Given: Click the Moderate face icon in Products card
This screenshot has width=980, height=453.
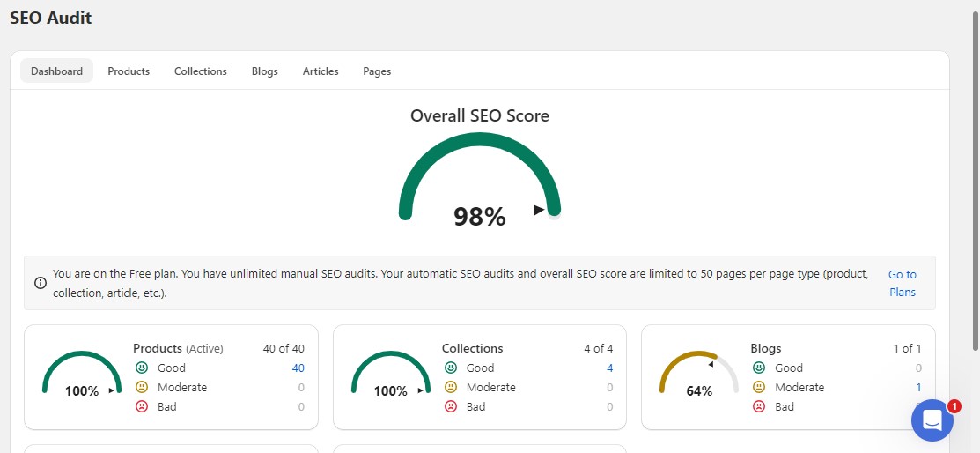Looking at the screenshot, I should pyautogui.click(x=142, y=387).
